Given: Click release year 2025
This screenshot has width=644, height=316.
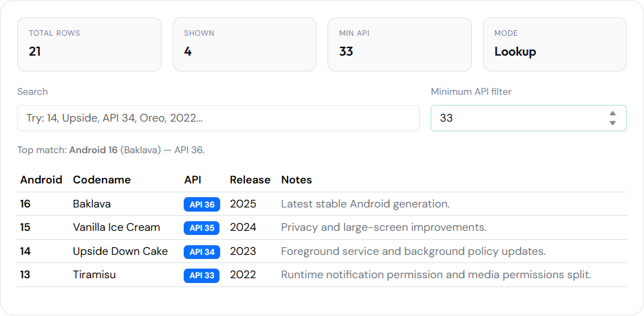Looking at the screenshot, I should pyautogui.click(x=243, y=204).
